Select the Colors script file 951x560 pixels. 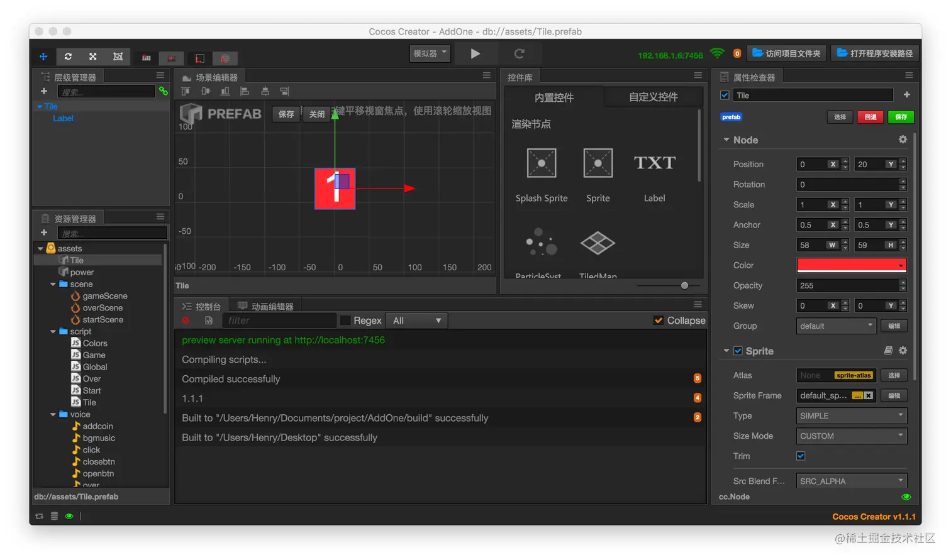click(94, 343)
